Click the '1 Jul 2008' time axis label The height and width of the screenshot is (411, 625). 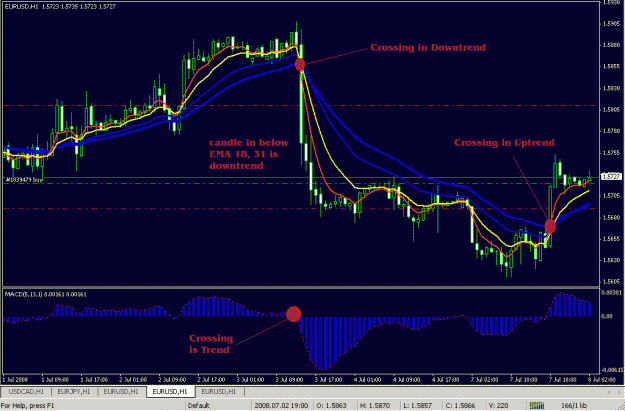click(16, 380)
